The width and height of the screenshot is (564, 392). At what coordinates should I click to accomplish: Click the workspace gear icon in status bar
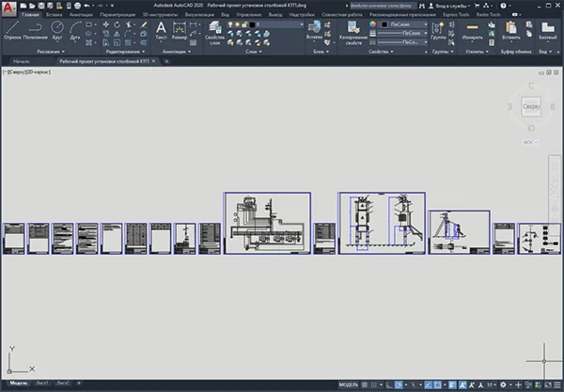pos(503,385)
